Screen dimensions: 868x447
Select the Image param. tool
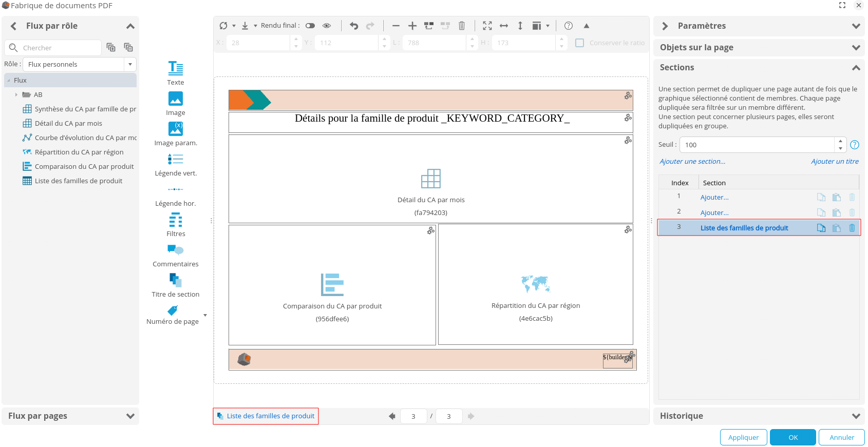pos(176,133)
